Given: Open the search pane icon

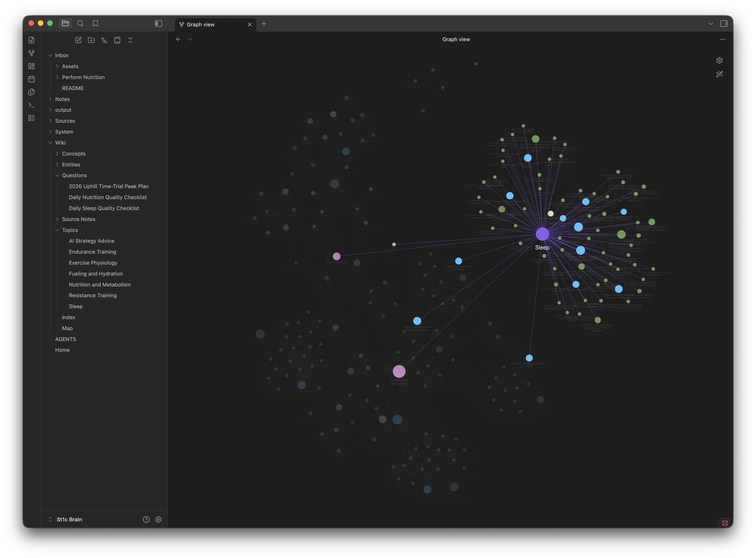Looking at the screenshot, I should pos(80,23).
